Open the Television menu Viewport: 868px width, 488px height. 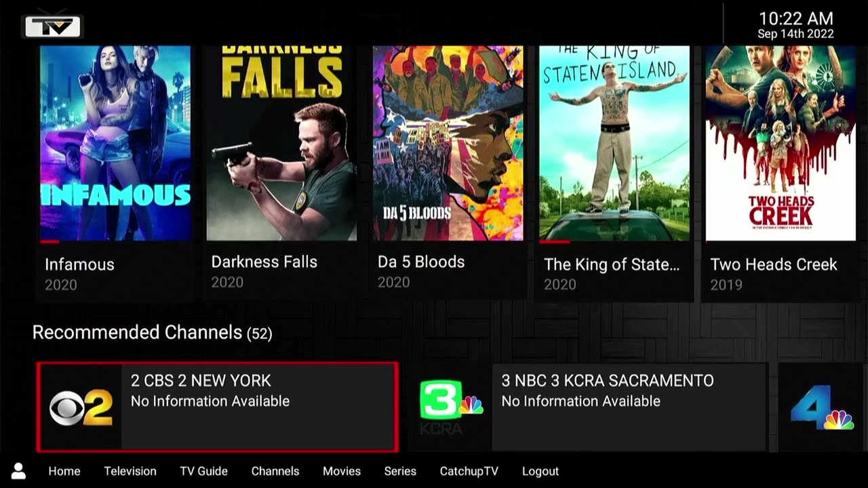[130, 471]
